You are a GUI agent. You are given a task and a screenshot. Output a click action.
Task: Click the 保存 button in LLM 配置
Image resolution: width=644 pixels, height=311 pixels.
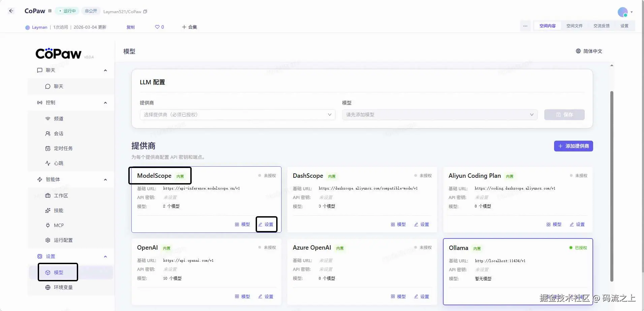tap(565, 115)
